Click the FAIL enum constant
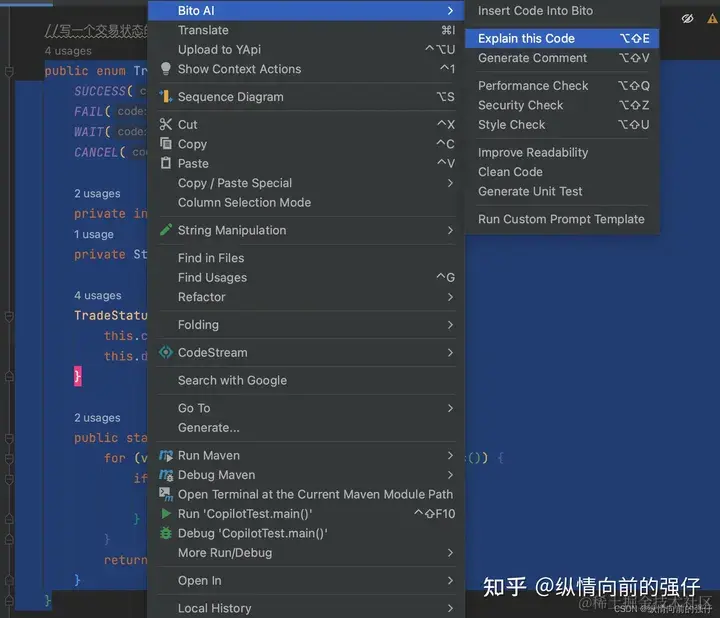Image resolution: width=720 pixels, height=618 pixels. (x=89, y=112)
